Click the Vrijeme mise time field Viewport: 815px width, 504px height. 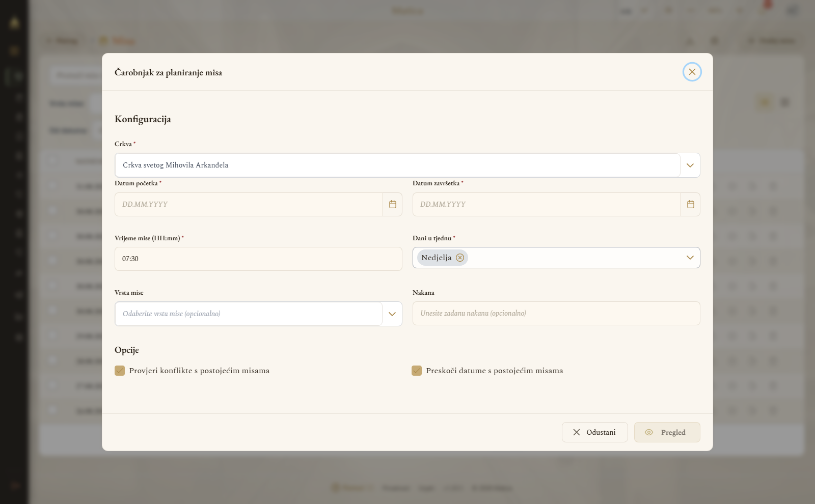tap(258, 259)
